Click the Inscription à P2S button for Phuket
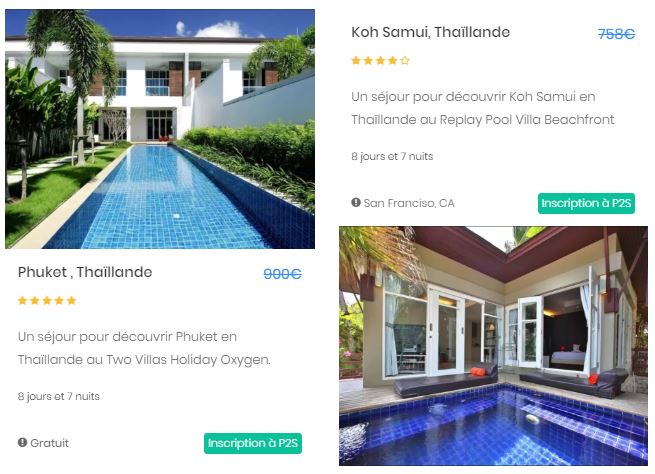Viewport: 655px width, 474px height. [253, 443]
